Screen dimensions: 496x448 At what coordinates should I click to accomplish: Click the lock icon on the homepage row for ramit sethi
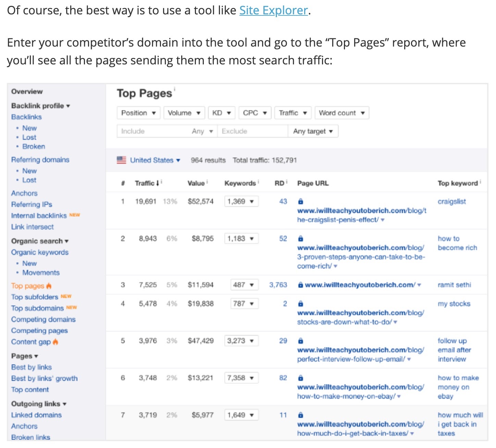tap(301, 285)
